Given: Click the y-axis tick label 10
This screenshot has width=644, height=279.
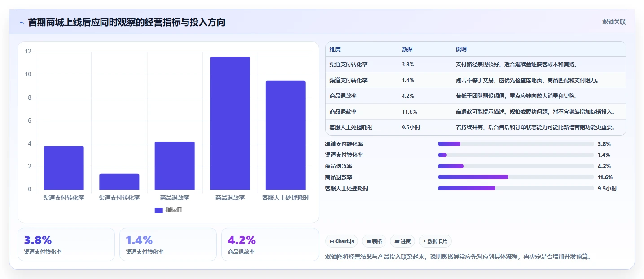Looking at the screenshot, I should (x=28, y=75).
